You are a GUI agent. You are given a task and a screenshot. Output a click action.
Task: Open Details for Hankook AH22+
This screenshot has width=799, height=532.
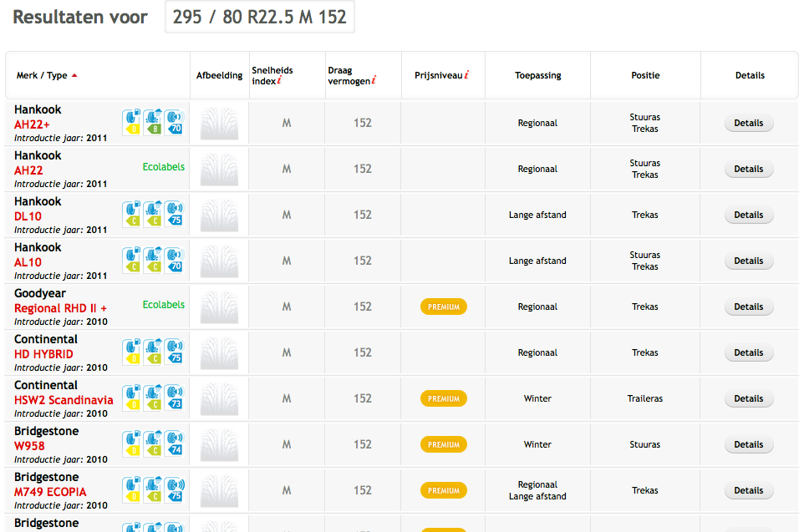tap(748, 123)
